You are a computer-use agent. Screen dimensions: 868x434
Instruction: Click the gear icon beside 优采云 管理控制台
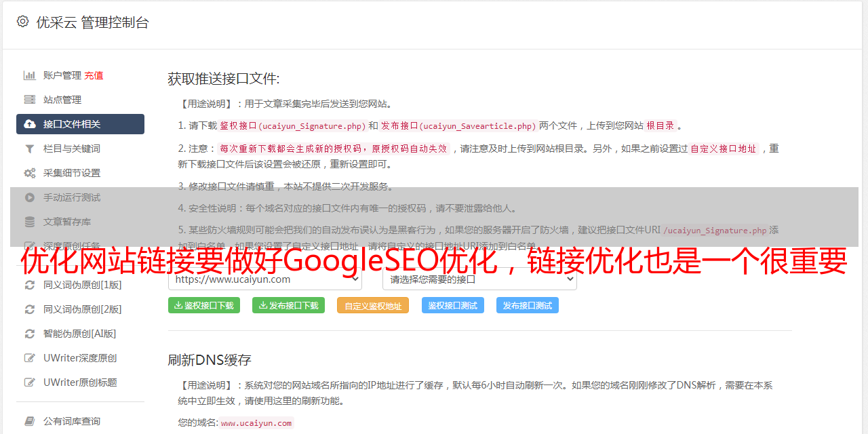coord(22,22)
